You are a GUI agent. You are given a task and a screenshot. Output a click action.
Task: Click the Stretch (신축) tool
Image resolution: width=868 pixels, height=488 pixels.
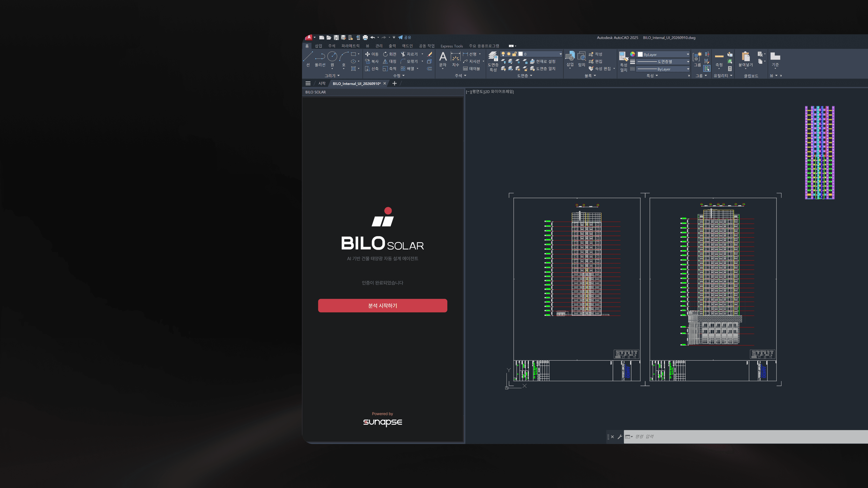click(372, 69)
